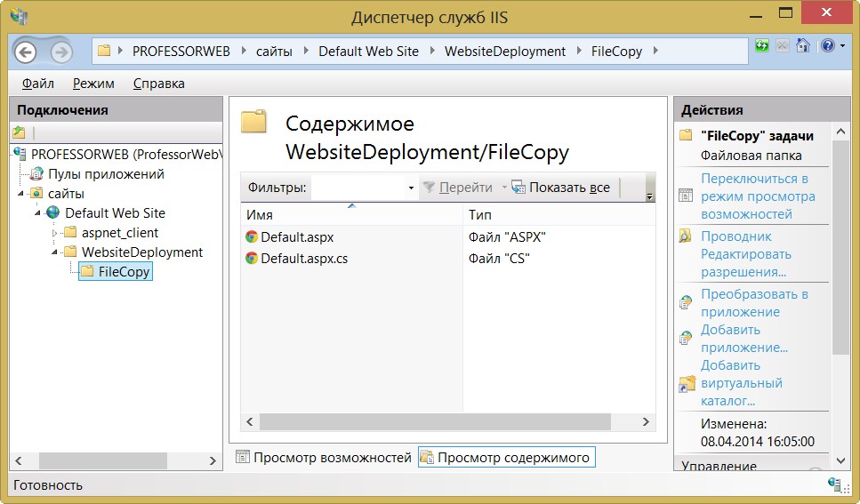Click the Перейти filter funnel icon

click(x=429, y=187)
